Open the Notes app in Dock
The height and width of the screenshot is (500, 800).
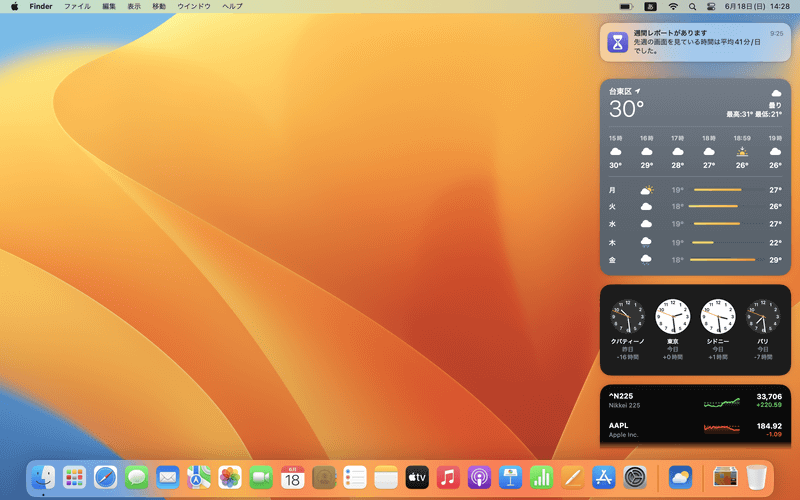coord(386,478)
